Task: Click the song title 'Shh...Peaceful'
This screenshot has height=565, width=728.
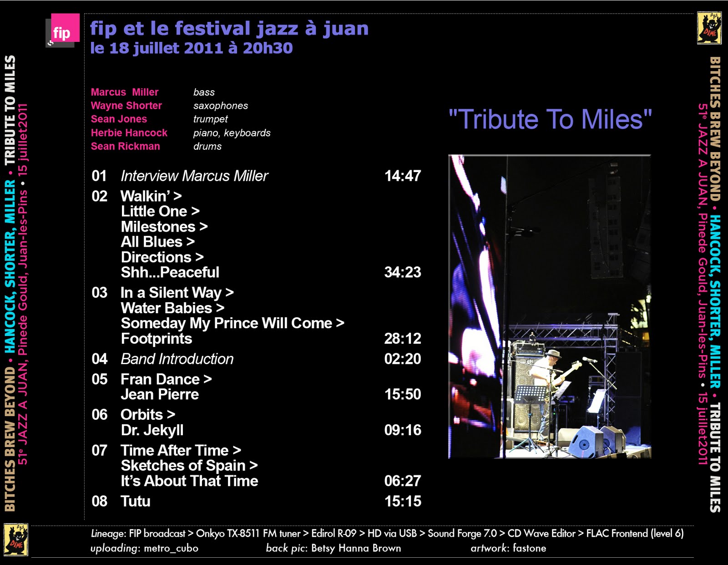Action: coord(170,272)
